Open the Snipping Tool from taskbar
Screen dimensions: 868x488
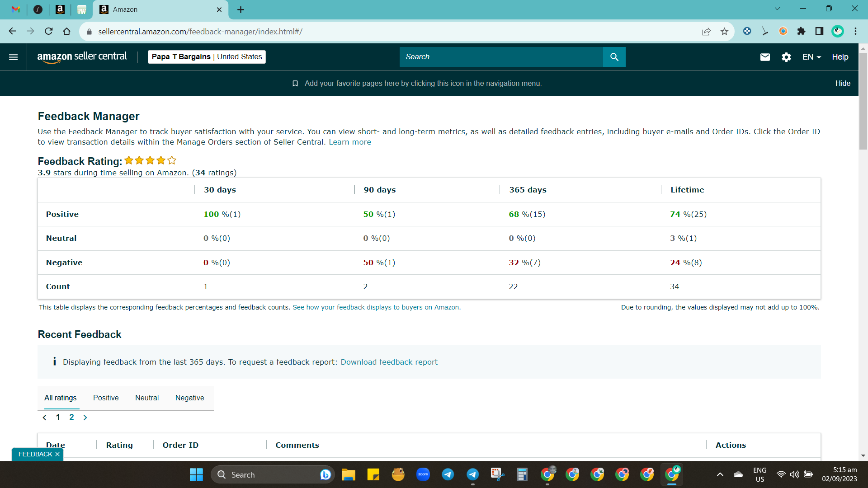(x=497, y=474)
